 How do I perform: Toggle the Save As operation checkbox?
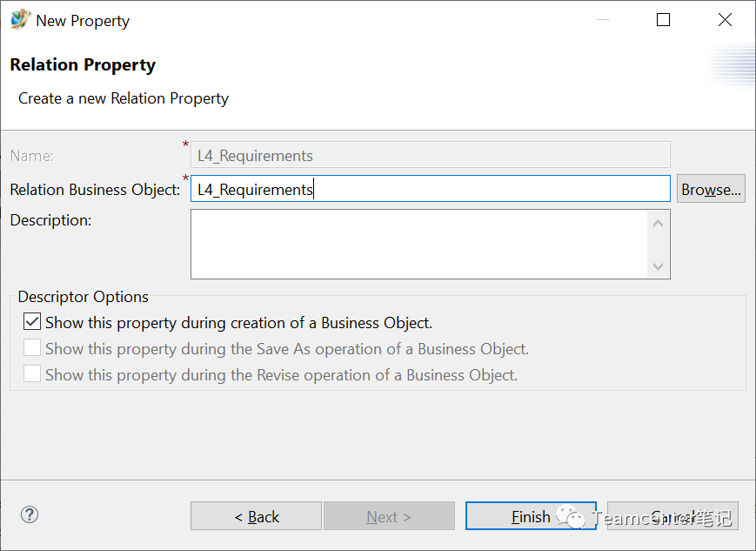(x=32, y=349)
